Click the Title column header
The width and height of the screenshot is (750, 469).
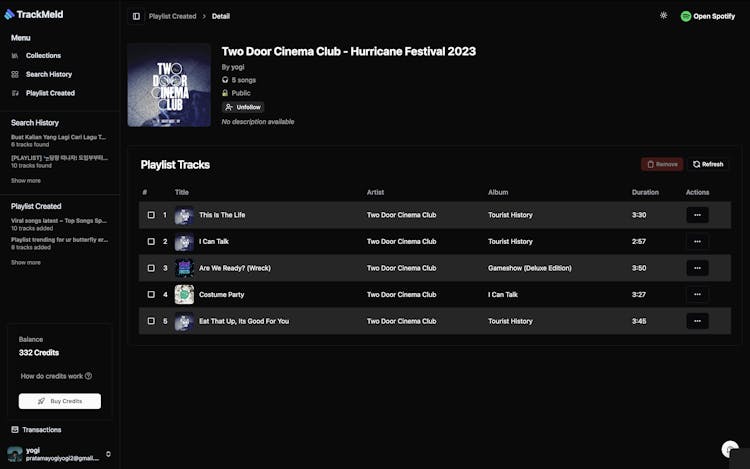point(182,192)
